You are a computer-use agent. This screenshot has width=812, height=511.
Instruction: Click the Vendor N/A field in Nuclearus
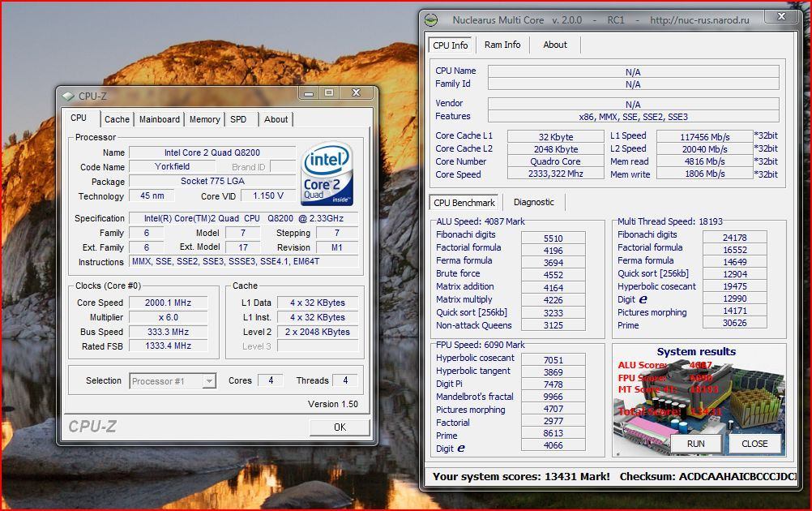tap(634, 104)
